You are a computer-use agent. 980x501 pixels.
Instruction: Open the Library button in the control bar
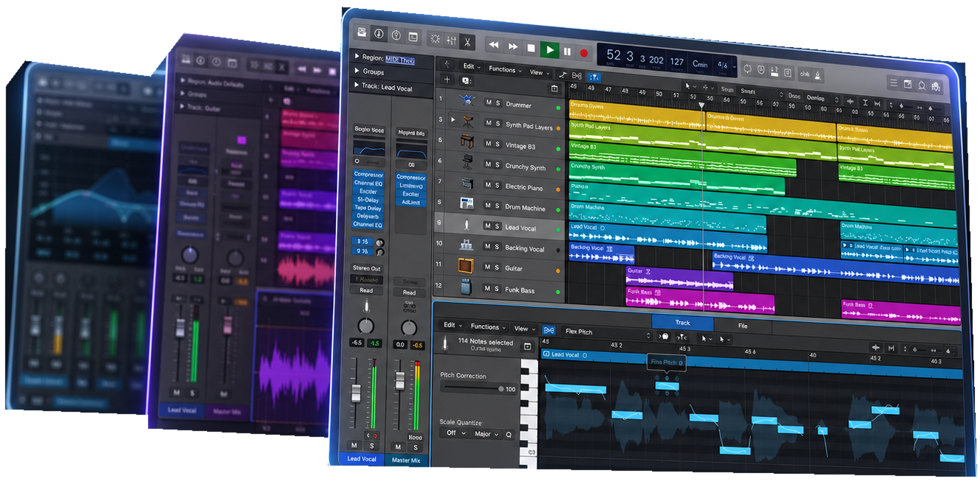pyautogui.click(x=361, y=32)
